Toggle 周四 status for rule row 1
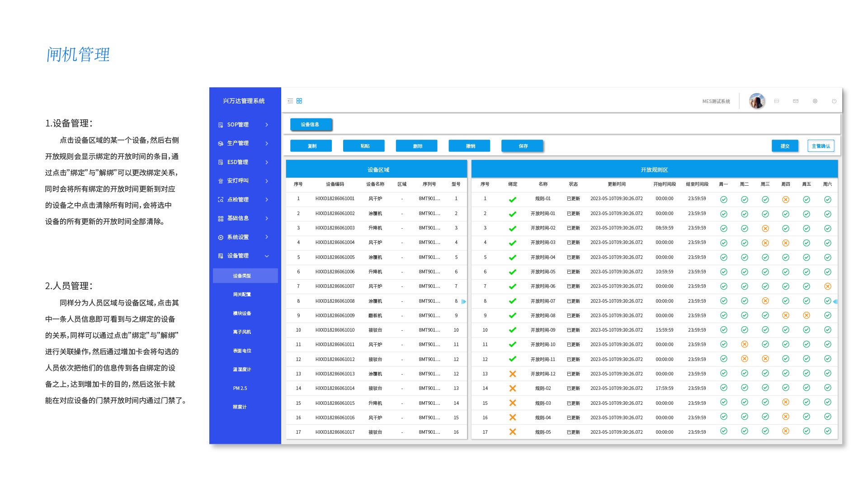 [786, 199]
